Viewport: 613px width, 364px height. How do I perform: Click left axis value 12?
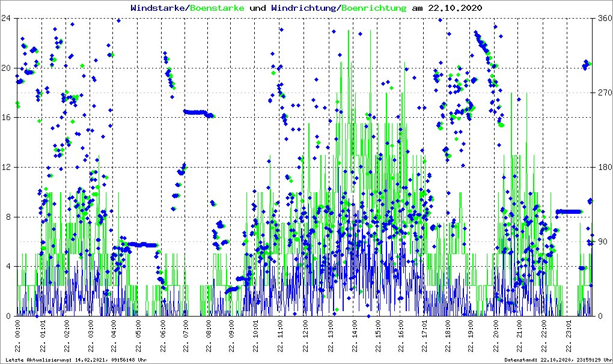tap(5, 167)
